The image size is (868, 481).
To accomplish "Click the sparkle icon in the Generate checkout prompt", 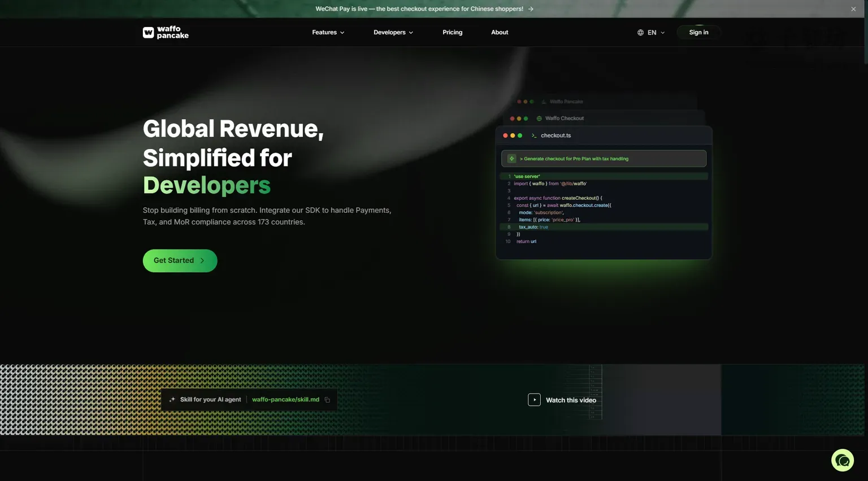I will pos(511,159).
